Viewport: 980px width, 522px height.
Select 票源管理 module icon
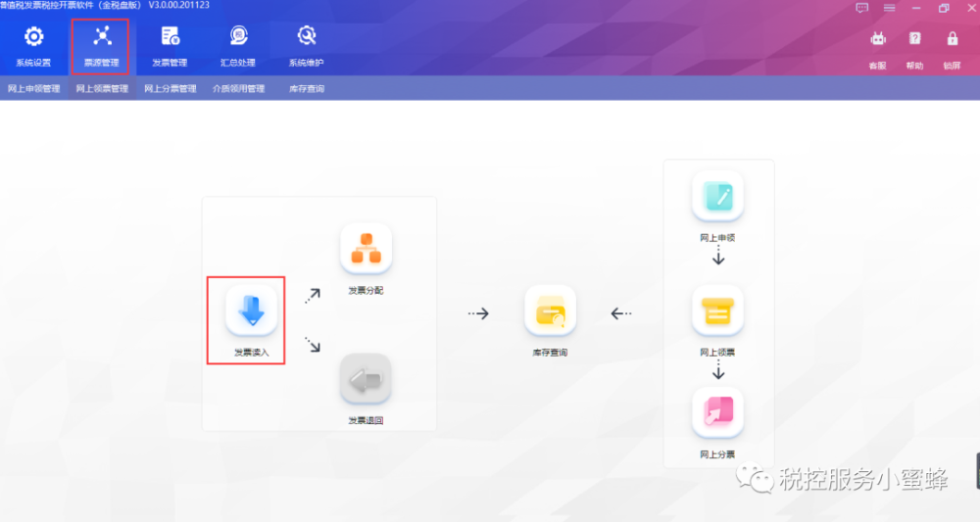[102, 36]
